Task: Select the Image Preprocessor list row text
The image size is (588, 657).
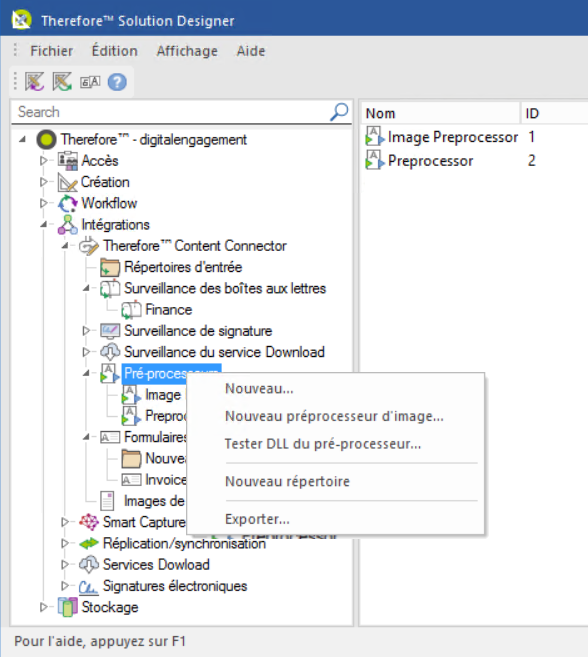Action: [453, 137]
